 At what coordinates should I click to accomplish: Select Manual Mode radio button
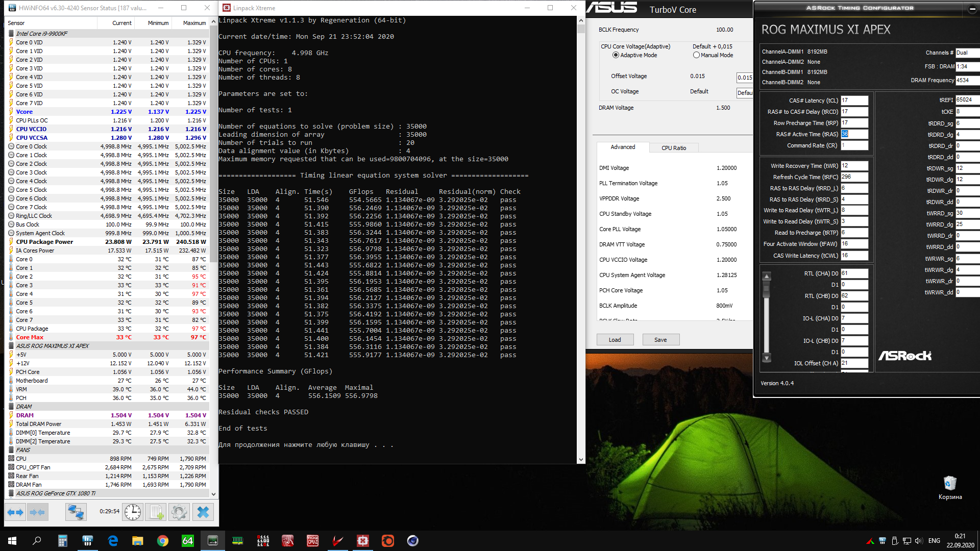coord(696,55)
